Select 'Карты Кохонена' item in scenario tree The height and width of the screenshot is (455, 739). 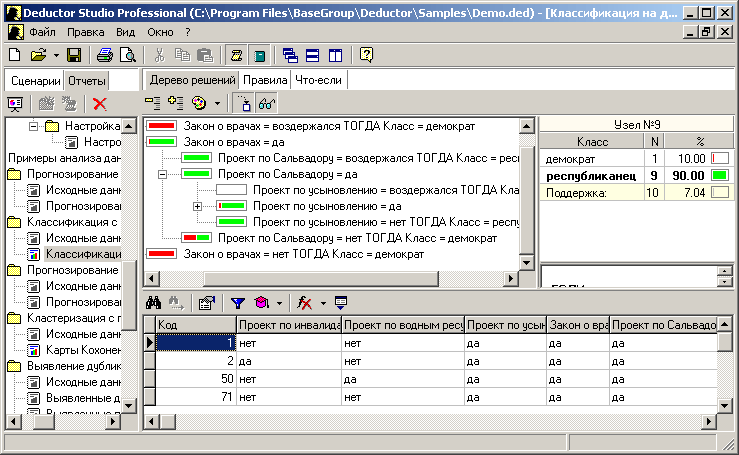[84, 350]
